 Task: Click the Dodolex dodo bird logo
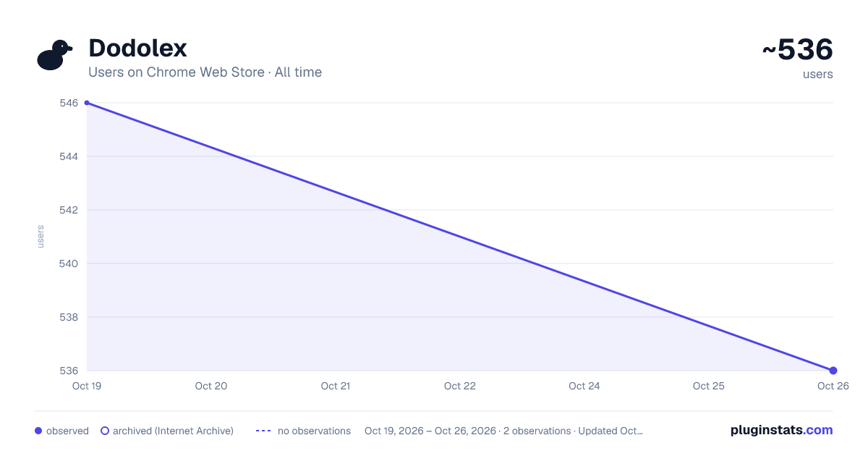pyautogui.click(x=54, y=55)
